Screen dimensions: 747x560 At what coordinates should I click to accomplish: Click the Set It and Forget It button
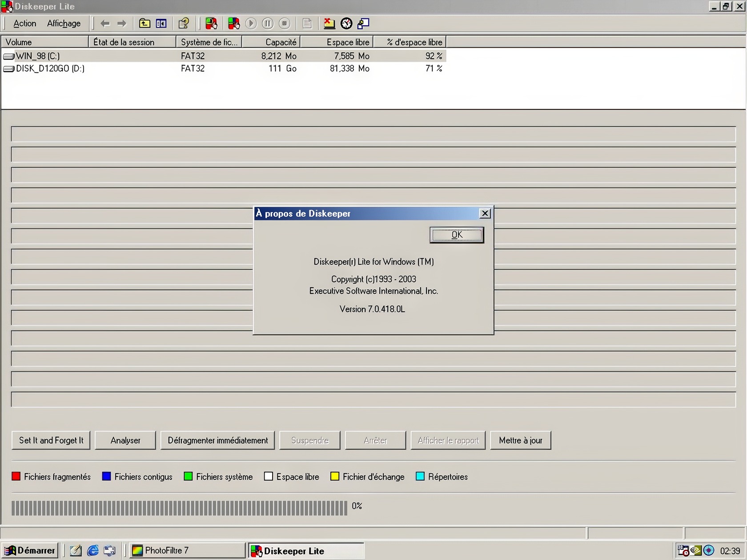tap(51, 440)
